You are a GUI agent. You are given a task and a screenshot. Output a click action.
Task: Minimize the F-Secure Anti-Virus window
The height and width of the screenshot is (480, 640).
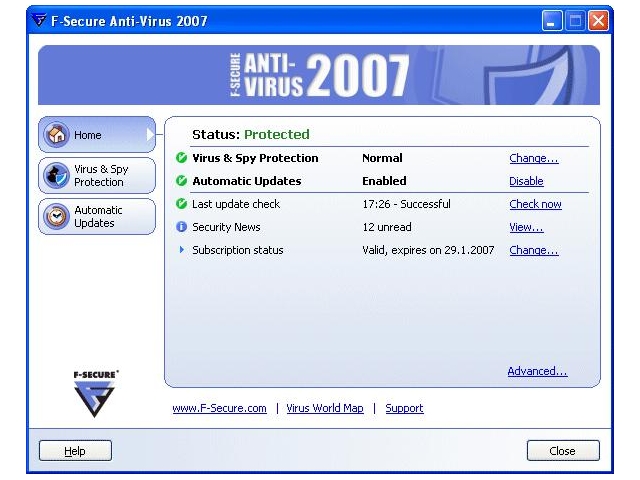pyautogui.click(x=552, y=20)
